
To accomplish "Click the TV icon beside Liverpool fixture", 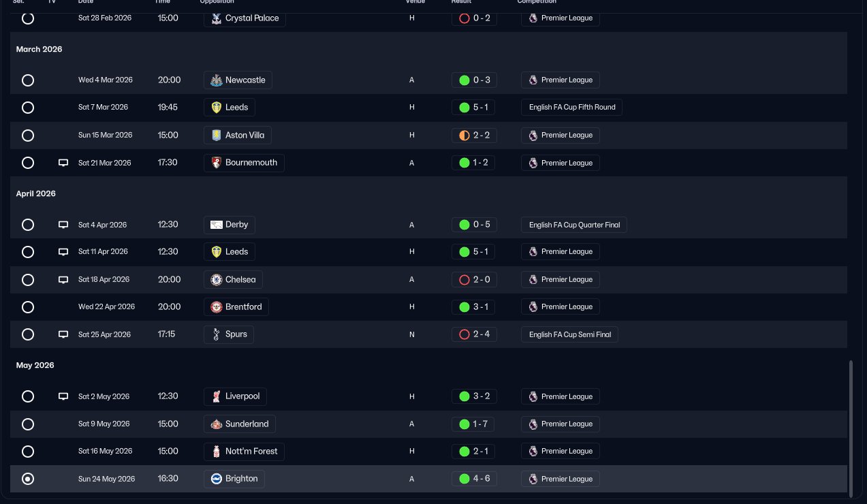I will pos(63,396).
